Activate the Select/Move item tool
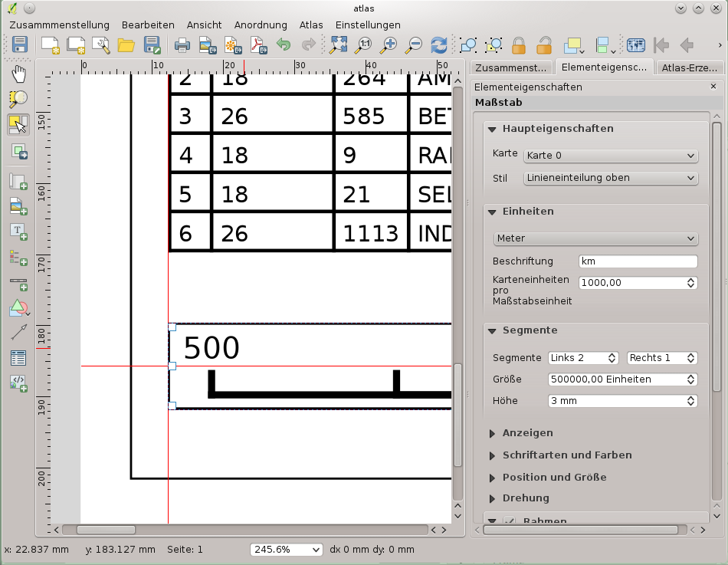 (18, 124)
